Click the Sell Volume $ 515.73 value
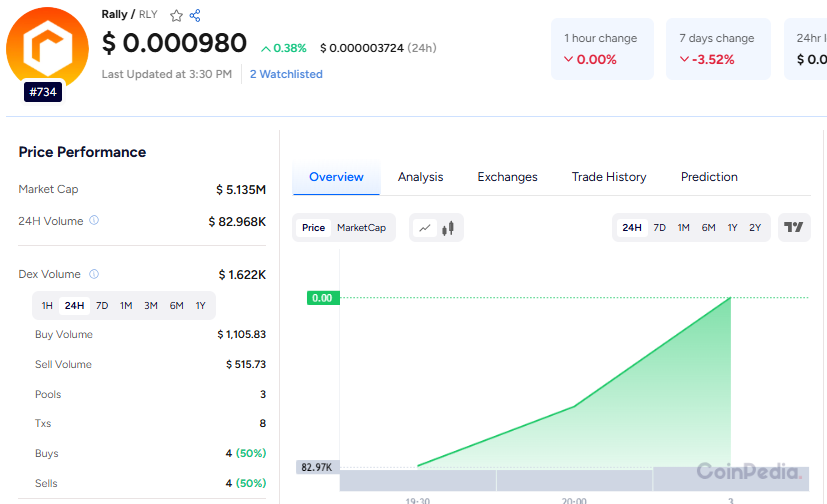Viewport: 827px width, 504px height. (x=246, y=364)
